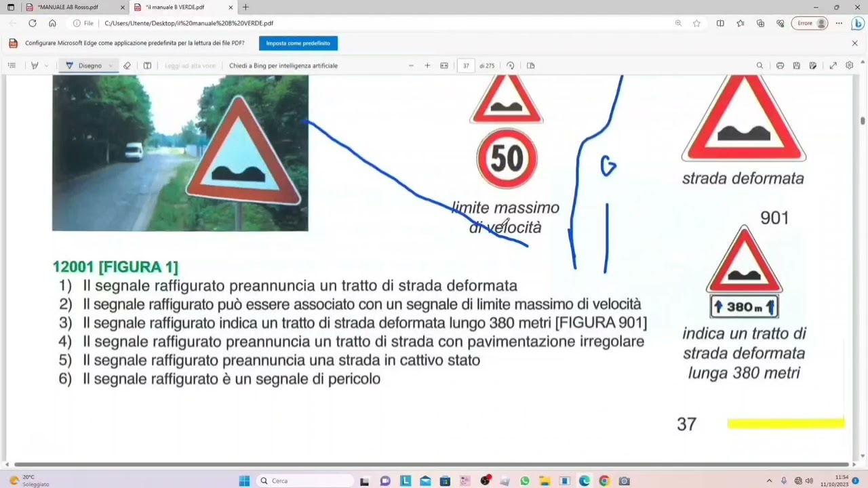868x488 pixels.
Task: Open the Bing Copilot sidebar
Action: [x=856, y=23]
